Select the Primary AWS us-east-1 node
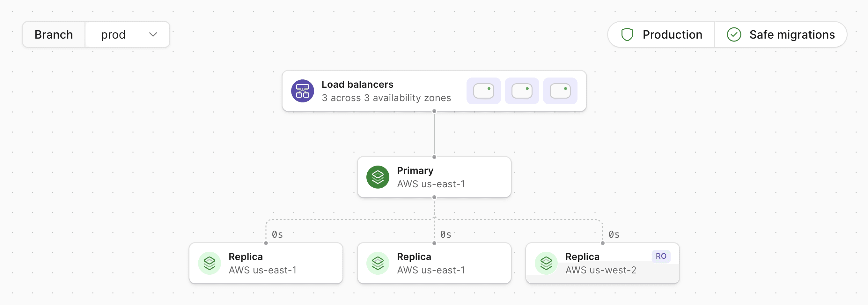This screenshot has height=305, width=868. 434,177
